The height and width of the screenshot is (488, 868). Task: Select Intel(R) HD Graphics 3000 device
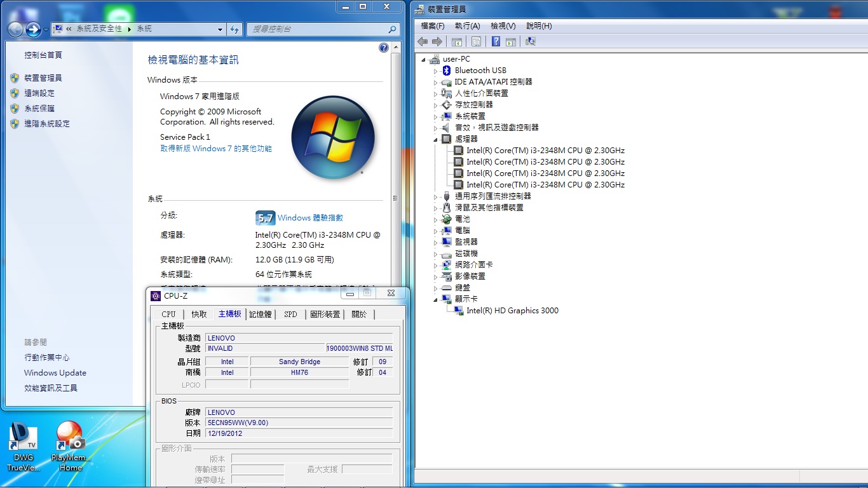(x=512, y=311)
